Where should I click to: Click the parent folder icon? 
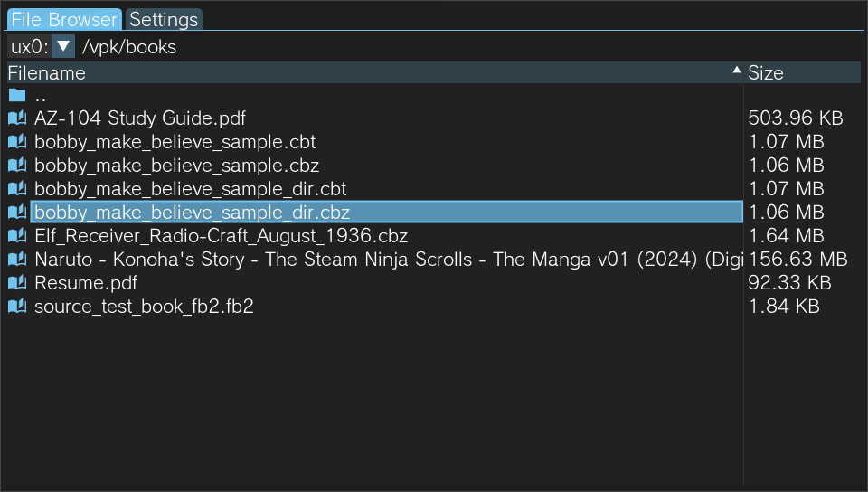coord(17,95)
